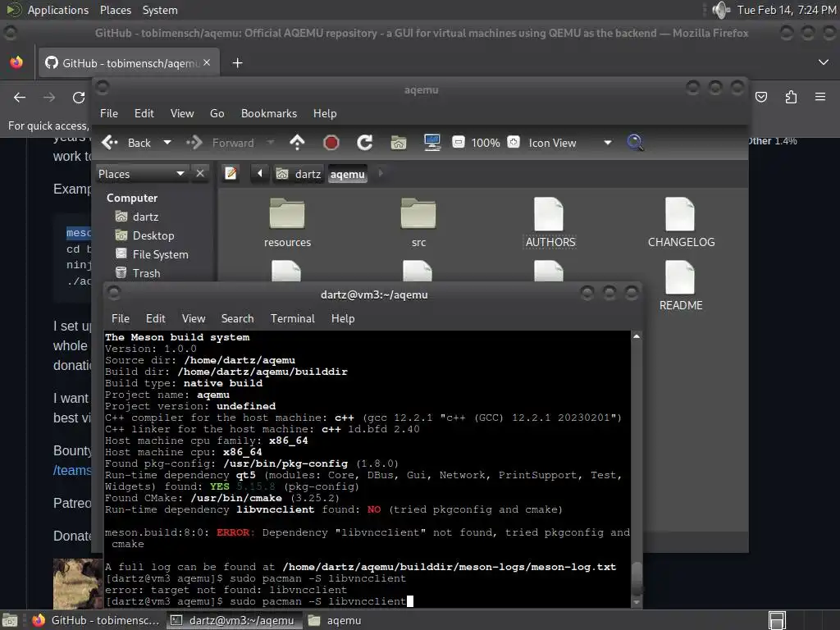840x630 pixels.
Task: Select the CHANGELOG file
Action: pyautogui.click(x=681, y=223)
